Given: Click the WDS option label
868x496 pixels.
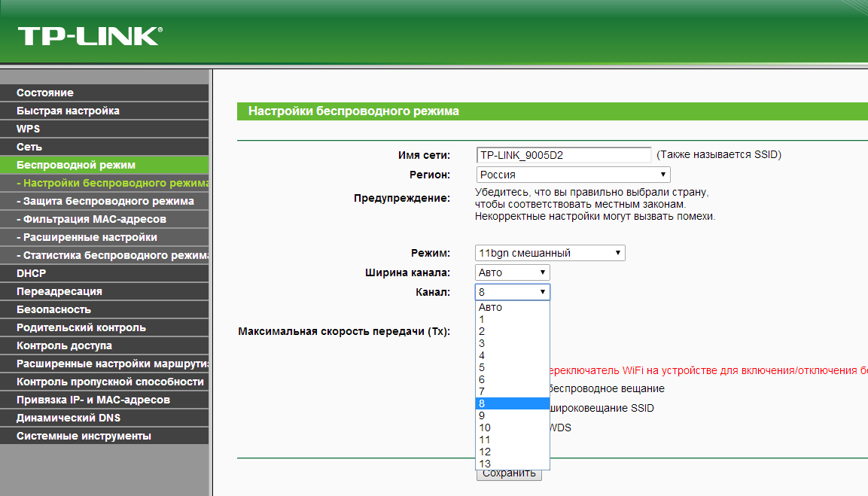Looking at the screenshot, I should [x=561, y=428].
